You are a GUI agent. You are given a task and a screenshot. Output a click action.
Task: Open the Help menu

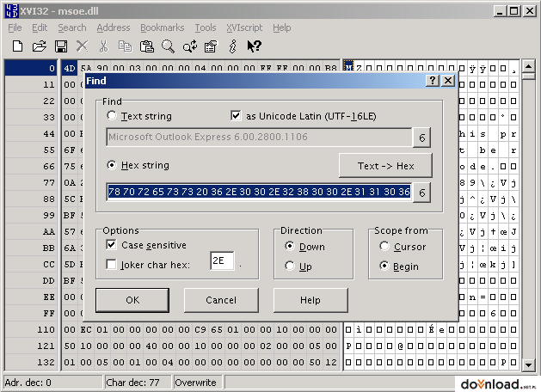pos(281,28)
